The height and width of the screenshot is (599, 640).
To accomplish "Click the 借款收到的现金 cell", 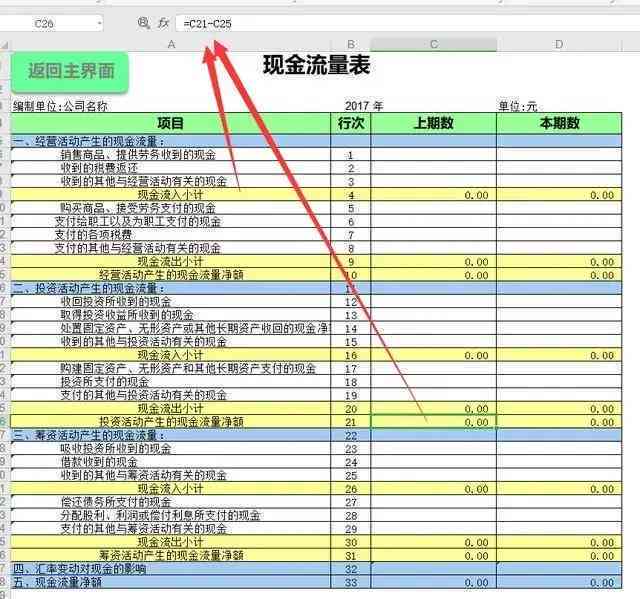I will (171, 462).
